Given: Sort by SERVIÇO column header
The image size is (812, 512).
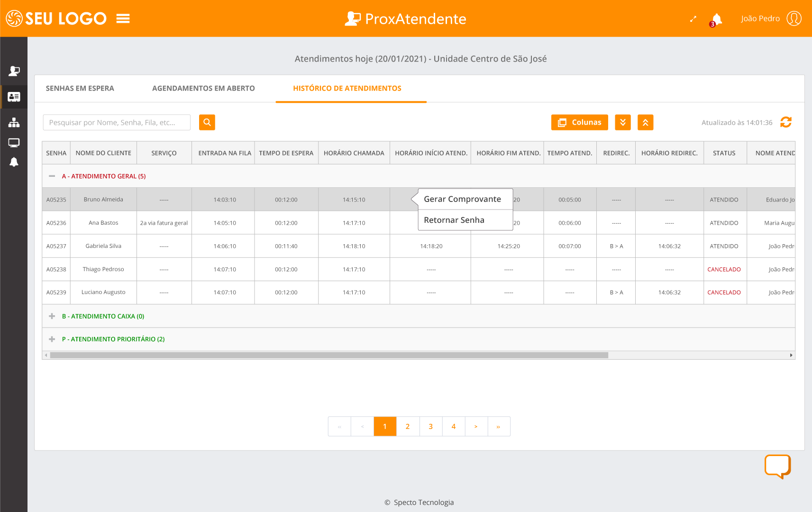Looking at the screenshot, I should coord(164,153).
